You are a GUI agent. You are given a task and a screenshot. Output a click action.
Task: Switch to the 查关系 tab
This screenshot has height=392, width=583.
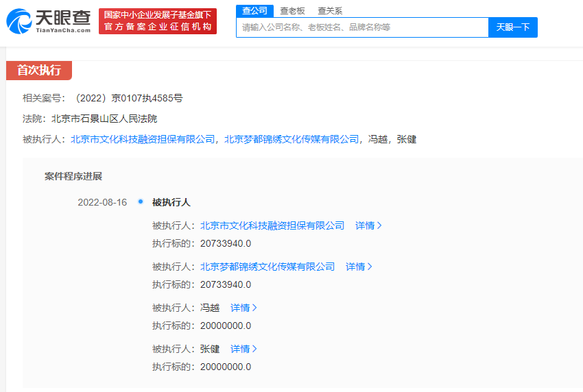pos(330,11)
